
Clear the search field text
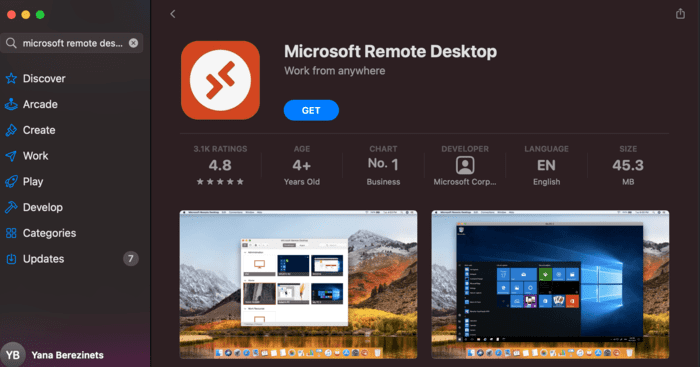[x=133, y=43]
